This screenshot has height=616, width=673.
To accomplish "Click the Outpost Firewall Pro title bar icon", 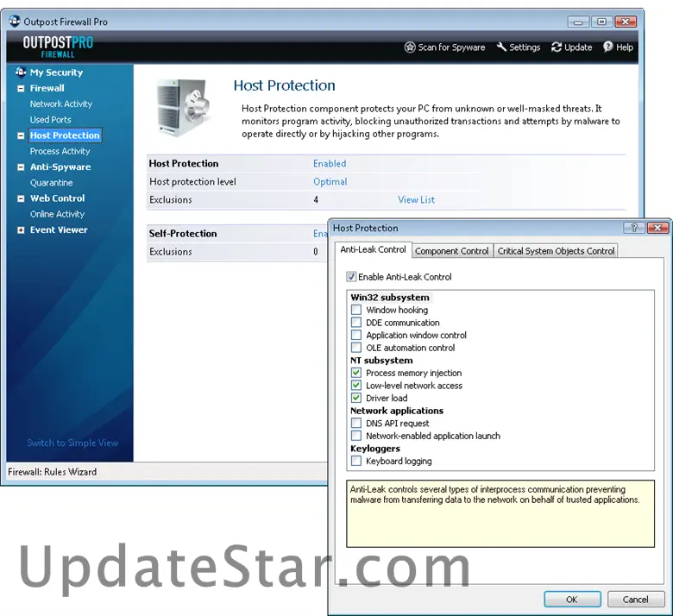I will coord(15,21).
